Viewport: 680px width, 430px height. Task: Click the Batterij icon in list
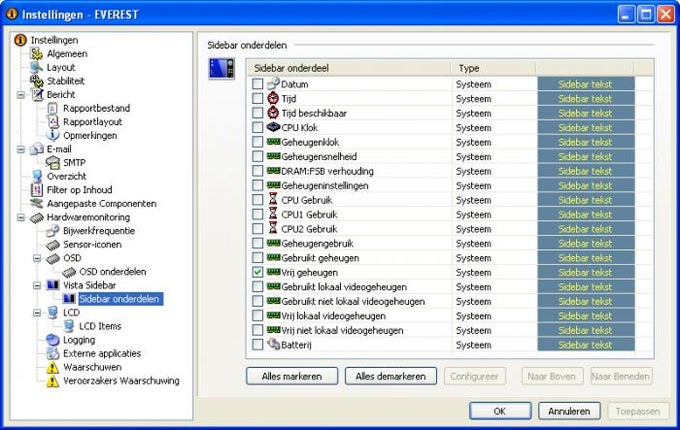tap(273, 345)
